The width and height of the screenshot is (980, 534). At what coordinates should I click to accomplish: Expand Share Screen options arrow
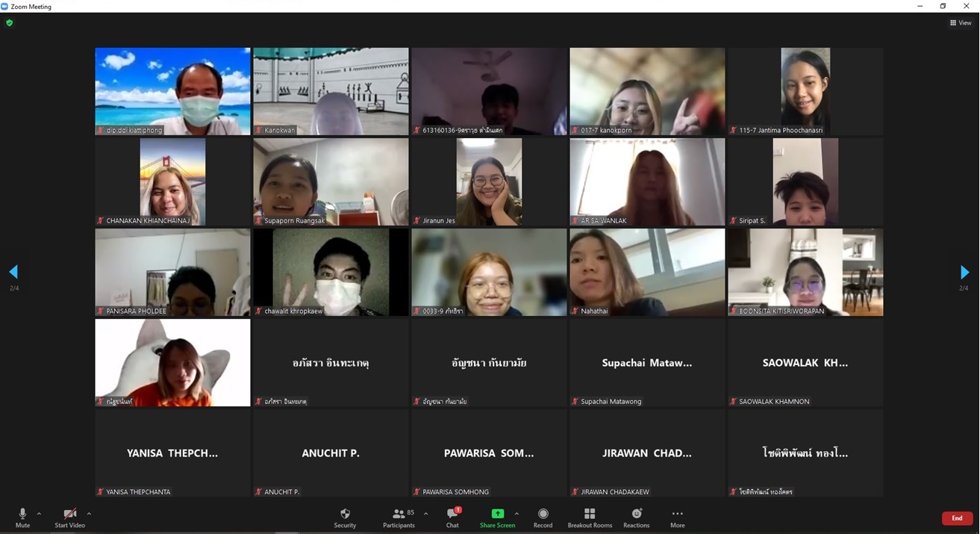pyautogui.click(x=516, y=514)
